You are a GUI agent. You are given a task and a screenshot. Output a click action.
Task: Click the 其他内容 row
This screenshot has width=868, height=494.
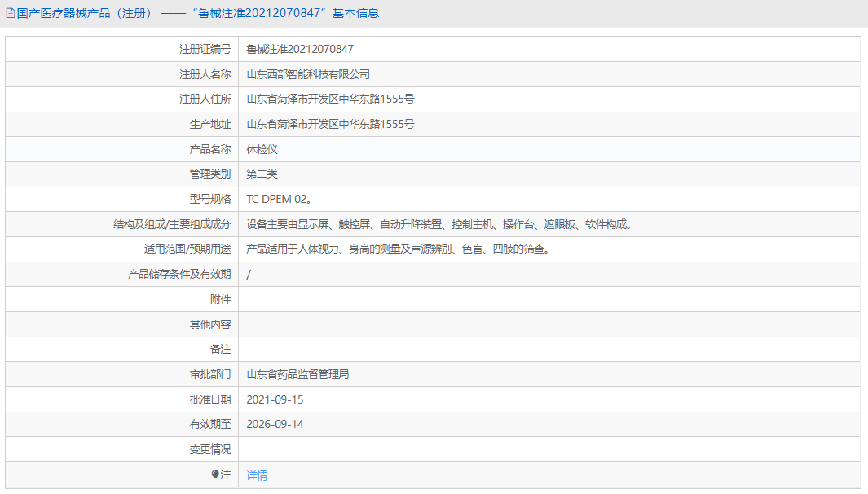(x=214, y=324)
